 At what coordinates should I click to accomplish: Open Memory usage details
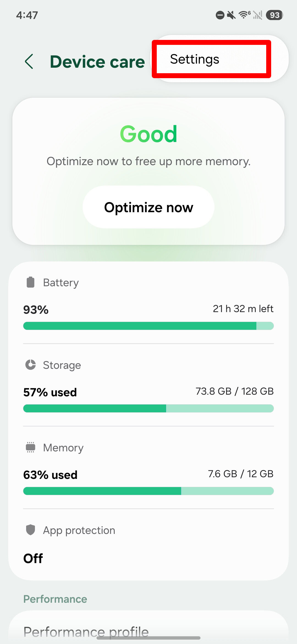click(63, 448)
